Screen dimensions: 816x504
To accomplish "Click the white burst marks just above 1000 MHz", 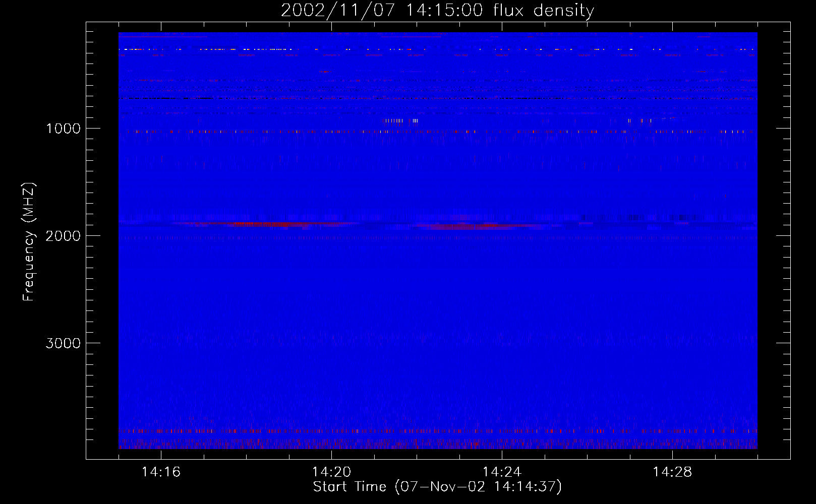I will tap(401, 120).
